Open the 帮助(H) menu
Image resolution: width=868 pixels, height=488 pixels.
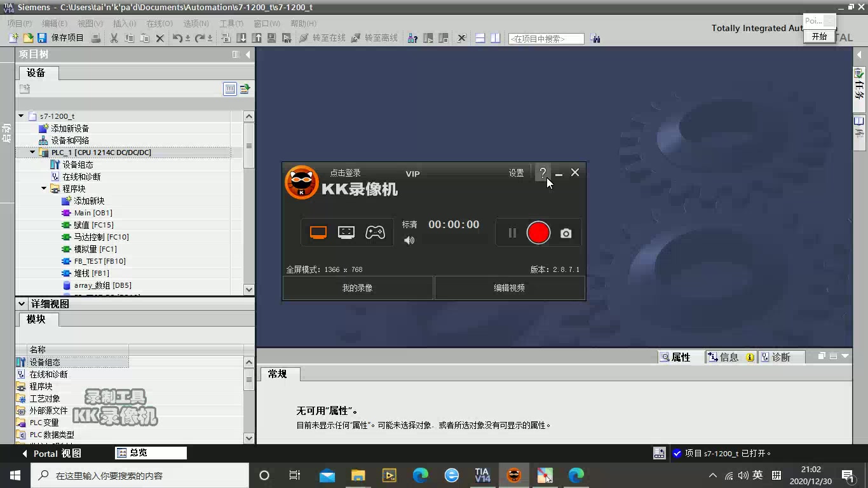click(303, 24)
